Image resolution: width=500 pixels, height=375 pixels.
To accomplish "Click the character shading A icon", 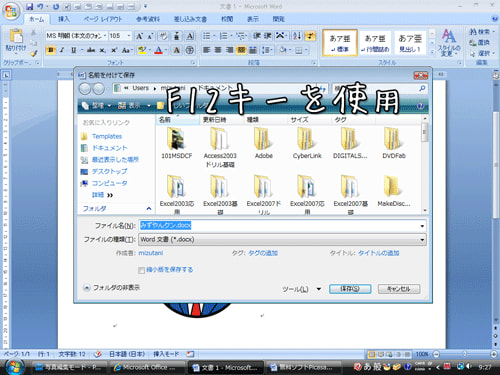I will click(176, 50).
